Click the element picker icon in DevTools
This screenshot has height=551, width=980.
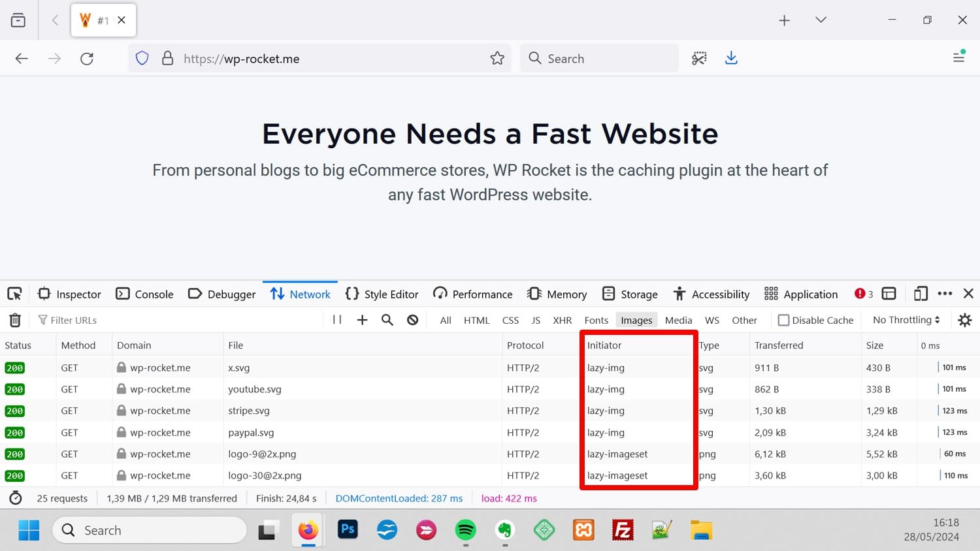coord(14,294)
